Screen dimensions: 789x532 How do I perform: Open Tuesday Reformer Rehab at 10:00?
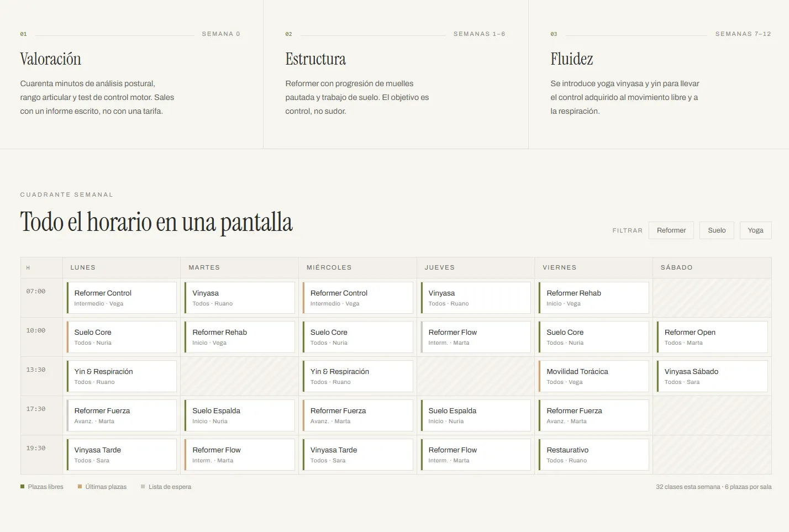click(x=240, y=337)
